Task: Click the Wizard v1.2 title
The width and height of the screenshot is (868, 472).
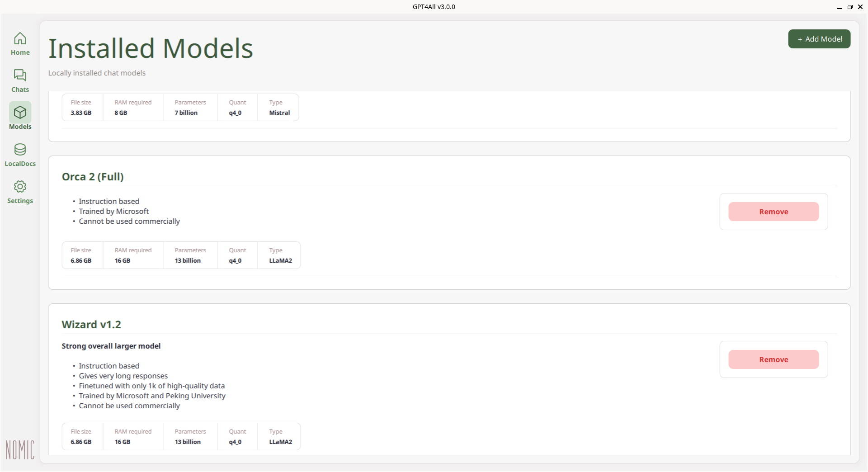Action: pyautogui.click(x=91, y=325)
